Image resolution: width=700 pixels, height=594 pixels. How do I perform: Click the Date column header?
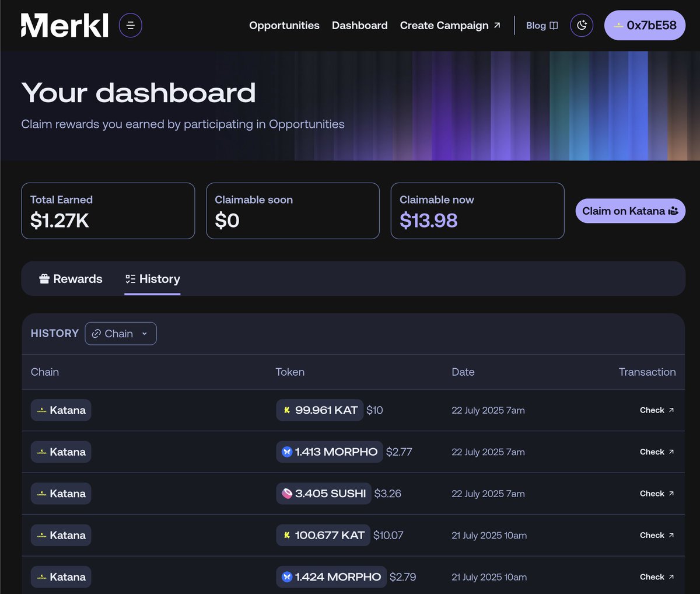coord(463,372)
